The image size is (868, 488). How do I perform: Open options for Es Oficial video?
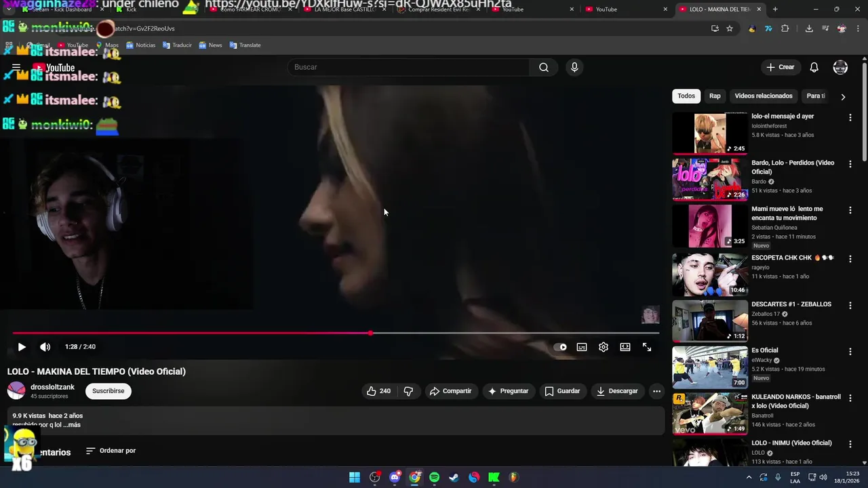pos(850,352)
